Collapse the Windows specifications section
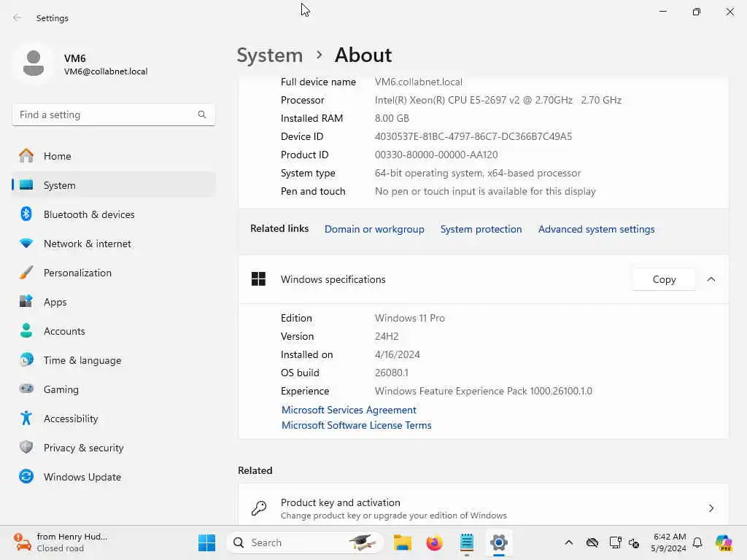 711,279
